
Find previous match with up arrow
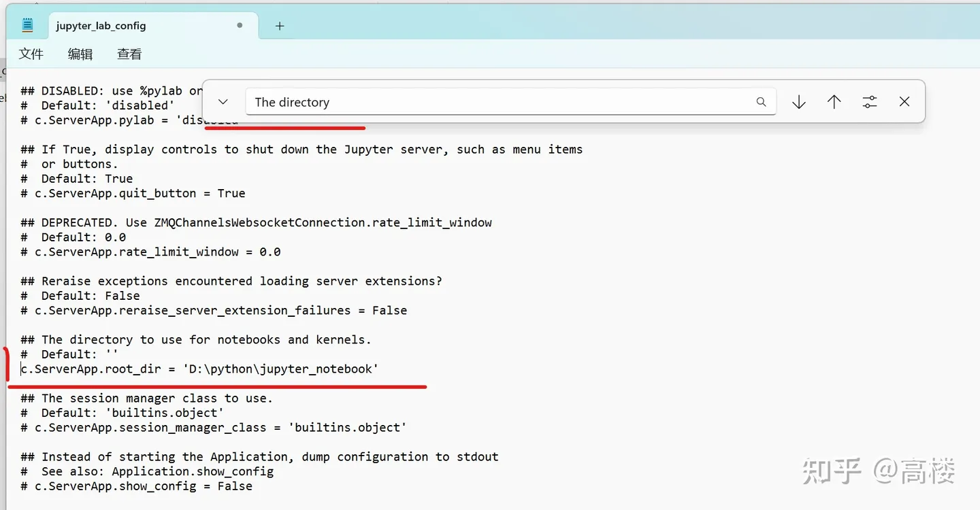(834, 102)
